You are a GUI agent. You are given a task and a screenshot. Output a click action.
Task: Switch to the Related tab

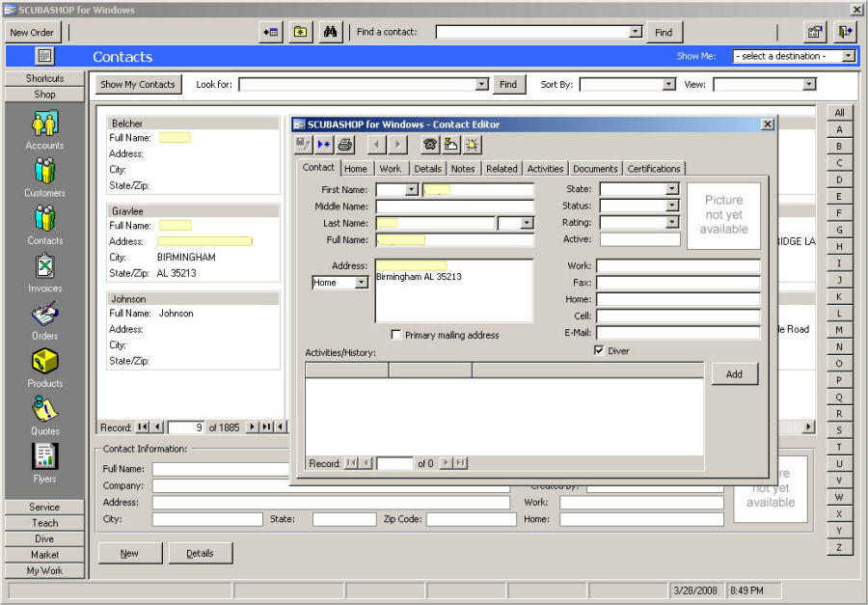pos(502,169)
